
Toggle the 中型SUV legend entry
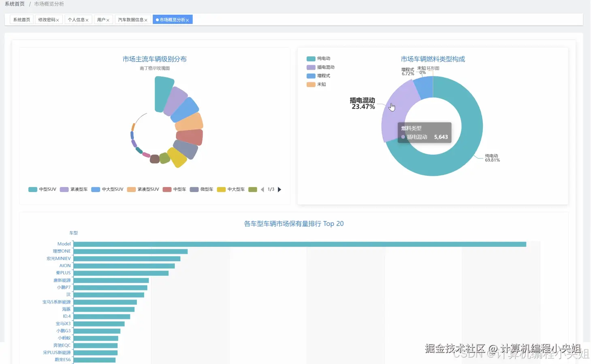point(32,189)
